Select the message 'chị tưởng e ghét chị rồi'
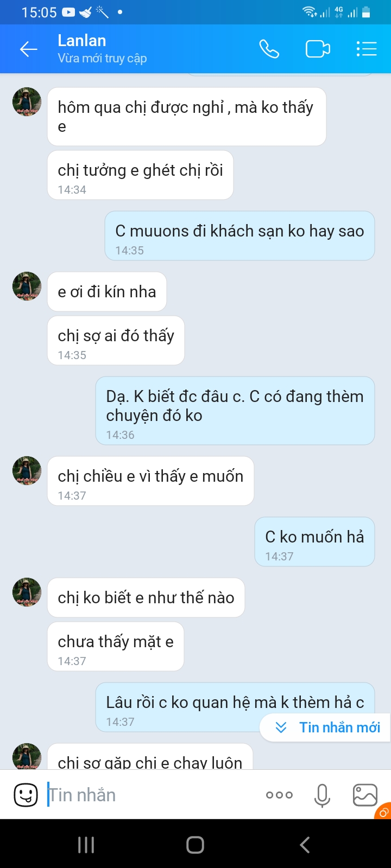 tap(141, 175)
